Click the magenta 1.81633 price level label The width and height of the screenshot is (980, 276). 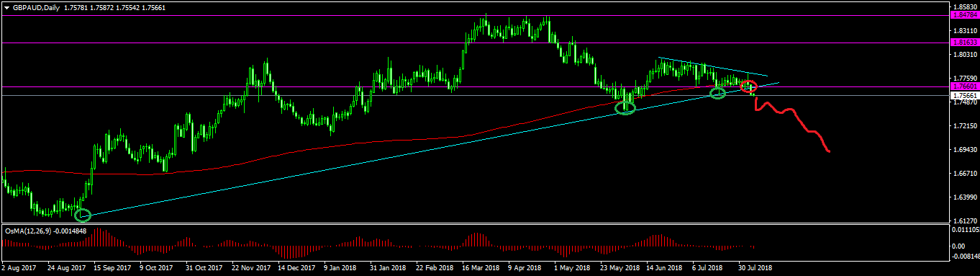[x=964, y=43]
